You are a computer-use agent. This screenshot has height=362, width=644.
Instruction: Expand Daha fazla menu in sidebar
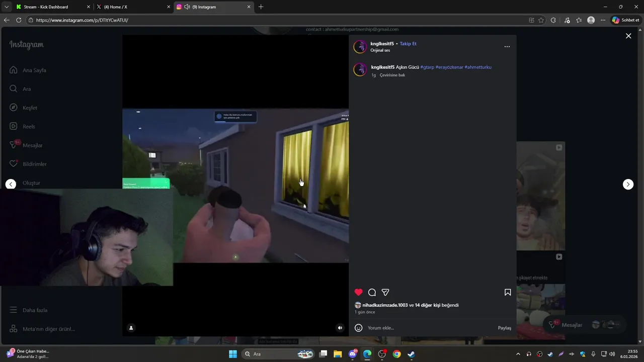29,310
